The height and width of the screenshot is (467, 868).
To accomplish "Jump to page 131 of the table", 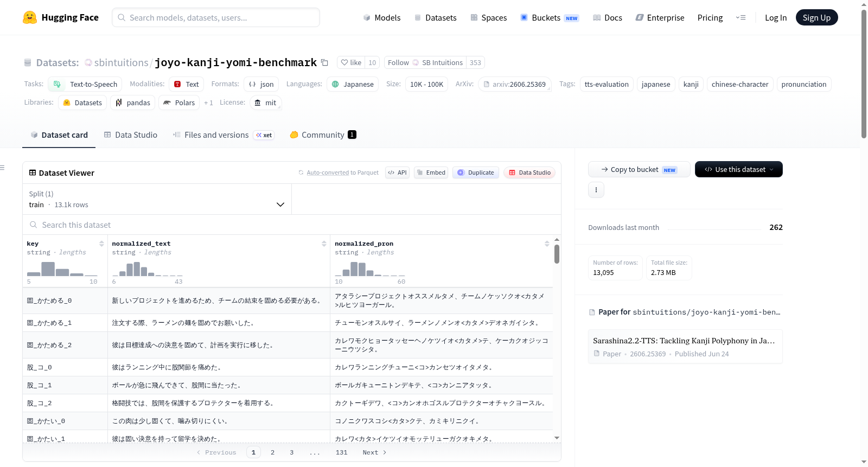I will [x=341, y=452].
